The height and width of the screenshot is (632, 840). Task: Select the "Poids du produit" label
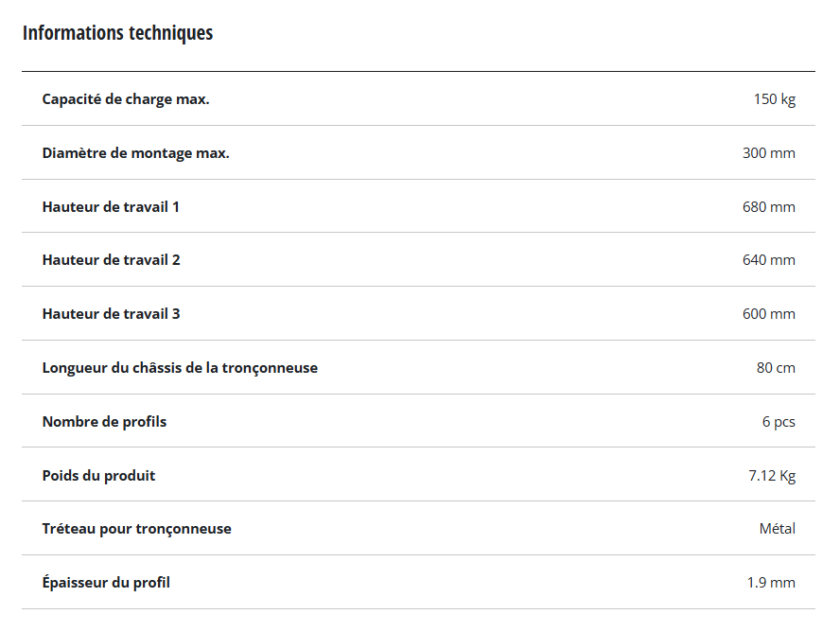(x=98, y=476)
